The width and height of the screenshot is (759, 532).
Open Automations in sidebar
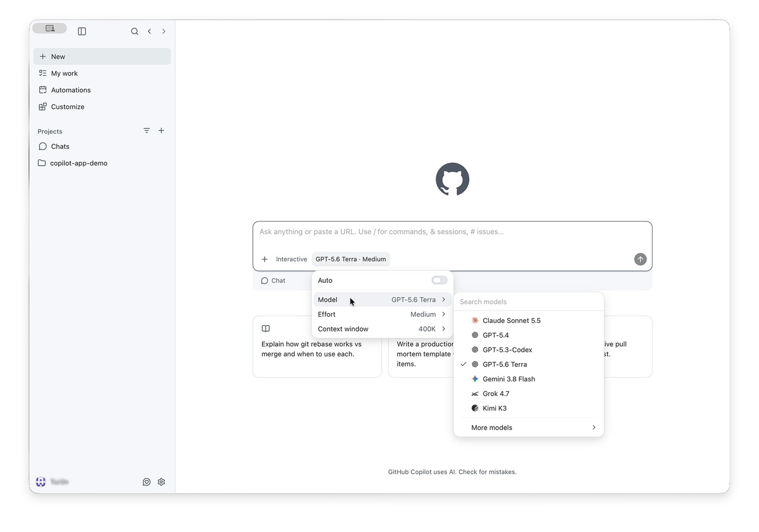pyautogui.click(x=102, y=90)
